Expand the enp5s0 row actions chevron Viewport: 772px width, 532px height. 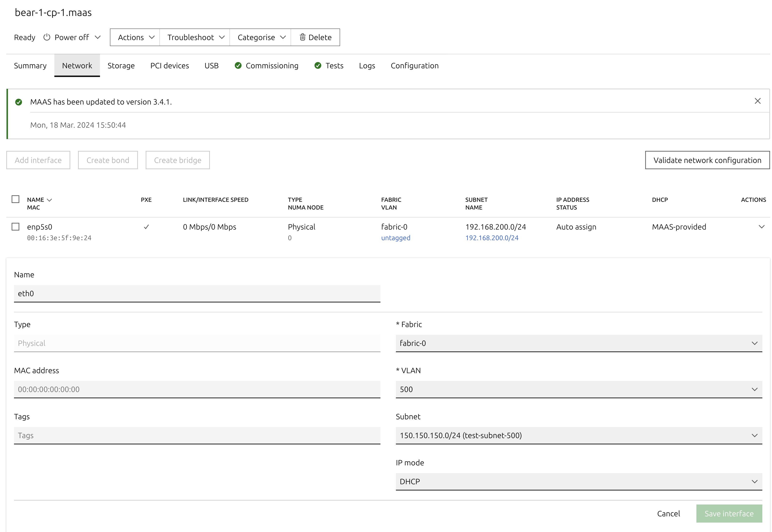tap(761, 227)
